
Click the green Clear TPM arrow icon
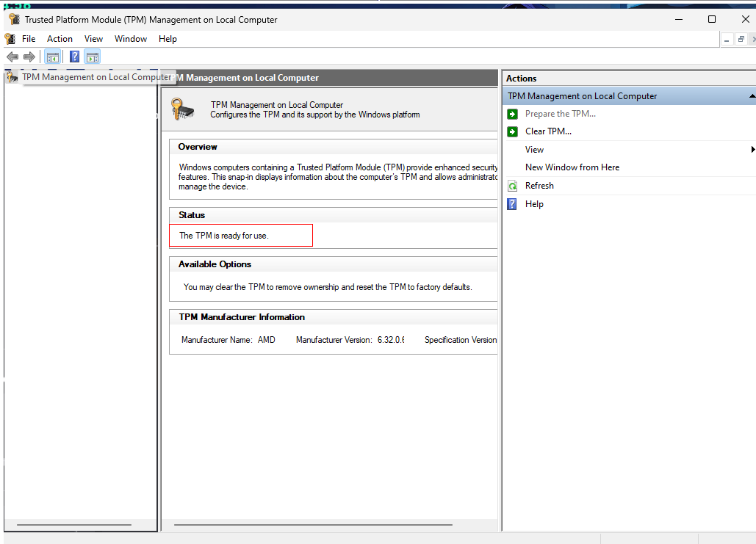pos(513,131)
